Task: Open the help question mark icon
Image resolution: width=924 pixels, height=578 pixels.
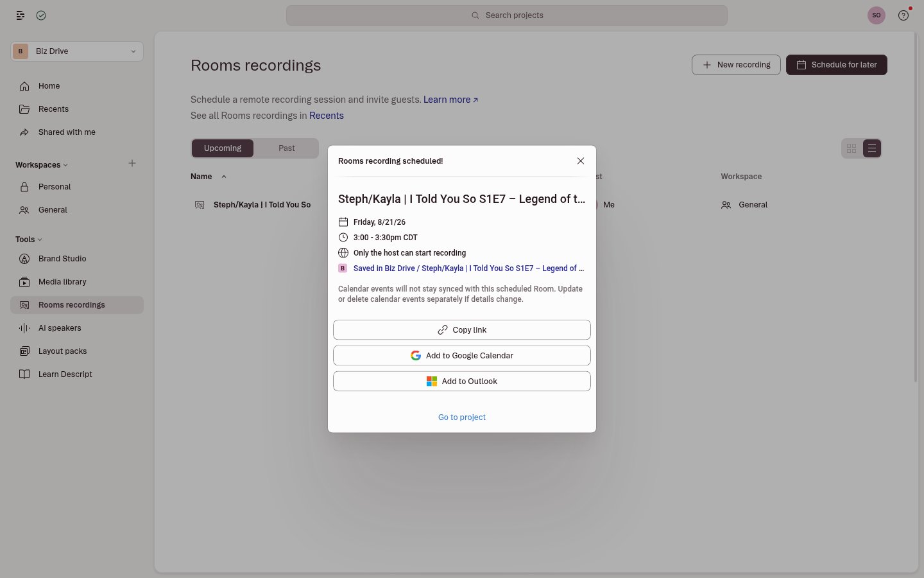Action: (903, 15)
